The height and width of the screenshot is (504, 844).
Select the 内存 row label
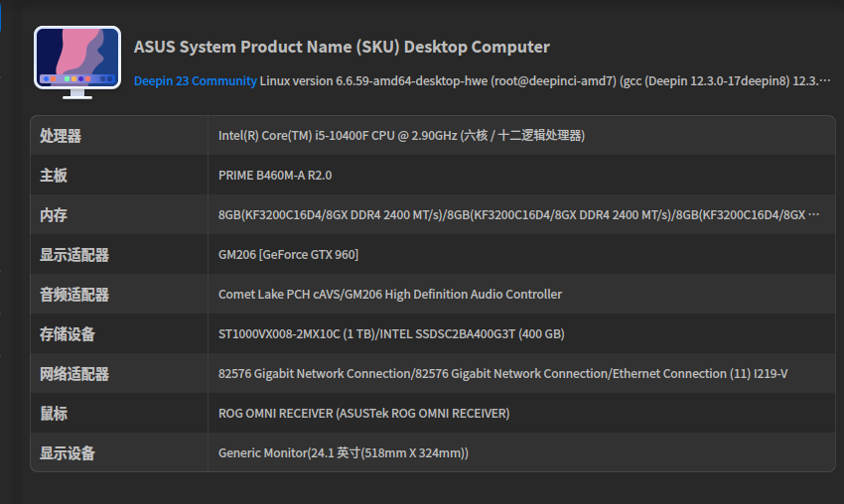[54, 215]
